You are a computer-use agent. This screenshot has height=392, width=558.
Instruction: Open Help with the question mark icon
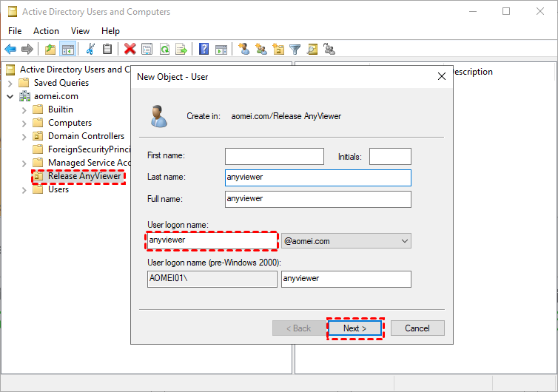point(204,50)
